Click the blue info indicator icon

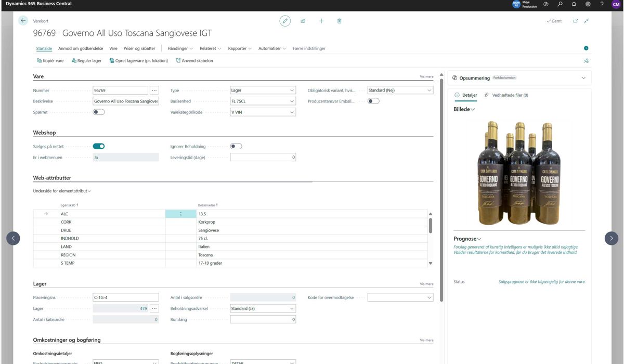[586, 48]
